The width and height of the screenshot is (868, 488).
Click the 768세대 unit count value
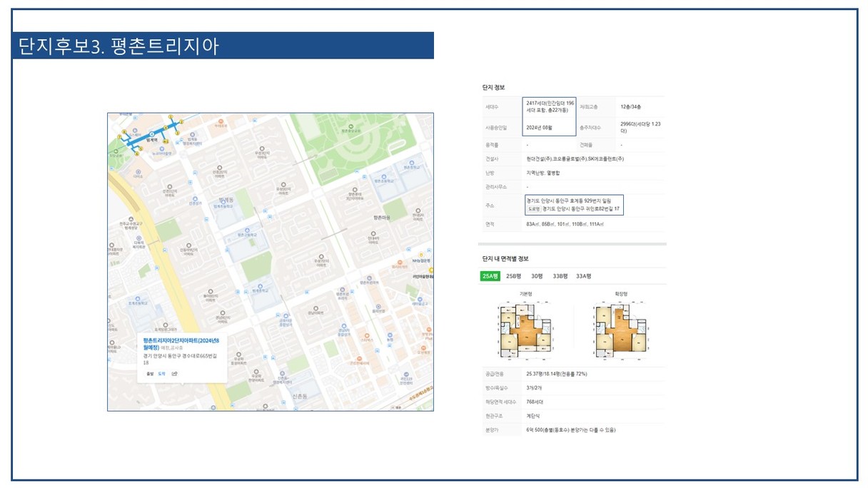pyautogui.click(x=536, y=402)
